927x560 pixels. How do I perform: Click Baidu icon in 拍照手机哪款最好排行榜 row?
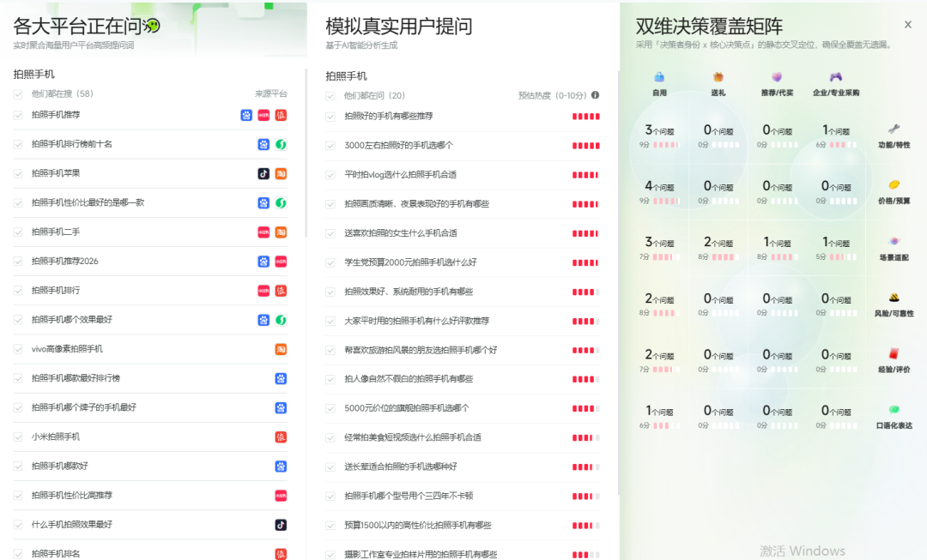281,378
